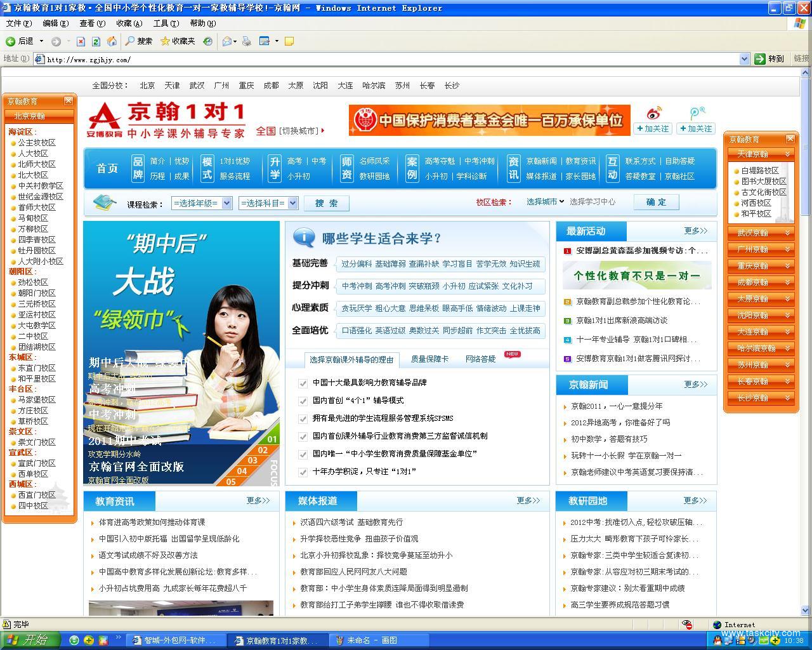Print the page with printer icon
The width and height of the screenshot is (812, 650).
[x=246, y=41]
